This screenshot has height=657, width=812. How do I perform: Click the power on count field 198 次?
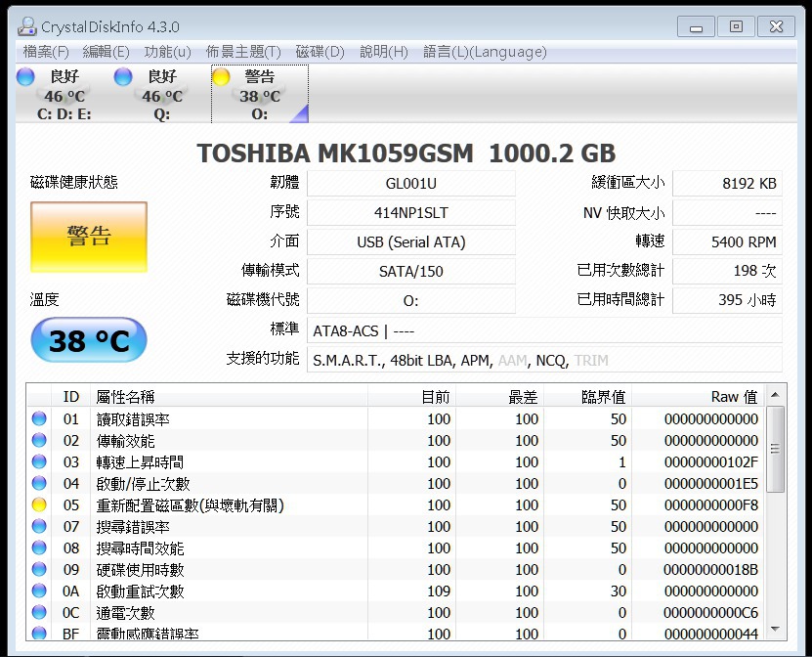(x=727, y=271)
